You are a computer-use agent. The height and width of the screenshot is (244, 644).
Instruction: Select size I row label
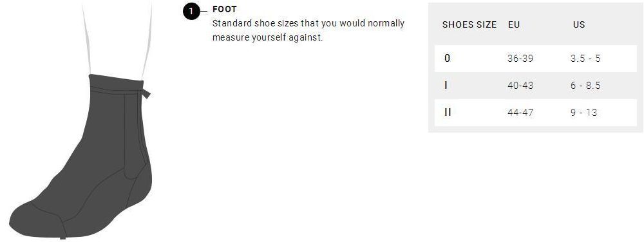446,86
